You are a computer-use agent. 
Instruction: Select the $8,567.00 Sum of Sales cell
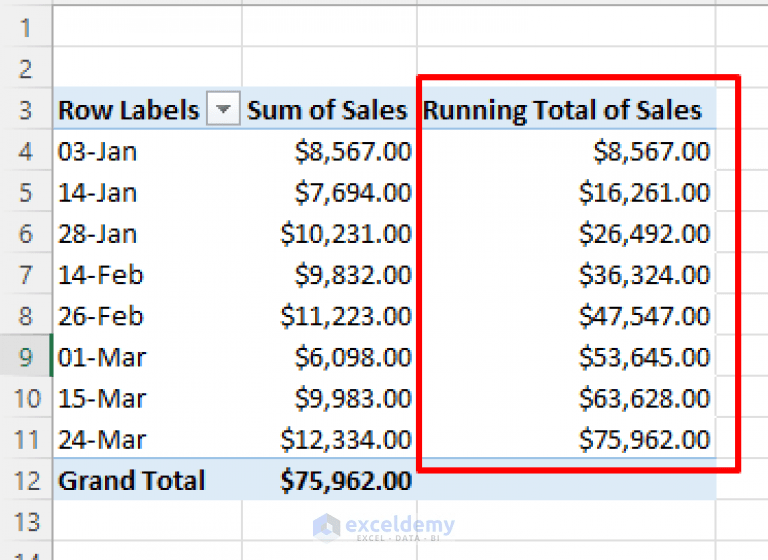click(x=329, y=150)
